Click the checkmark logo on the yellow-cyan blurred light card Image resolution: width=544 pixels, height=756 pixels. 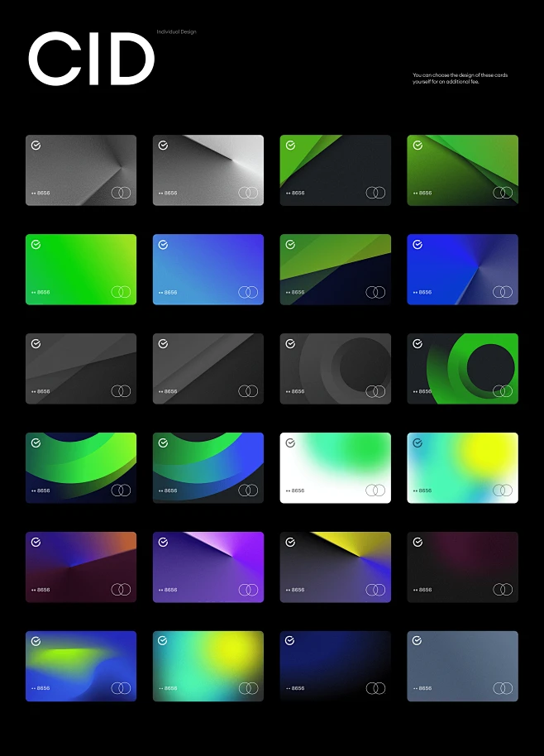[418, 443]
